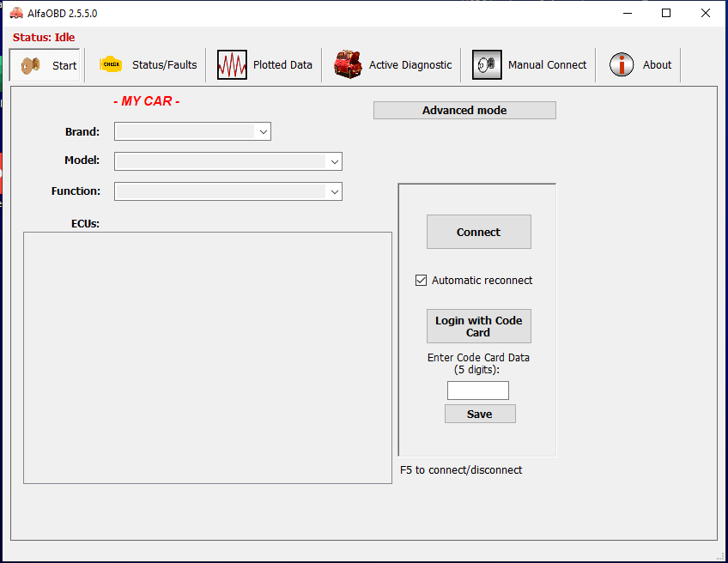Toggle the Automatic reconnect checkbox
728x563 pixels.
[422, 281]
